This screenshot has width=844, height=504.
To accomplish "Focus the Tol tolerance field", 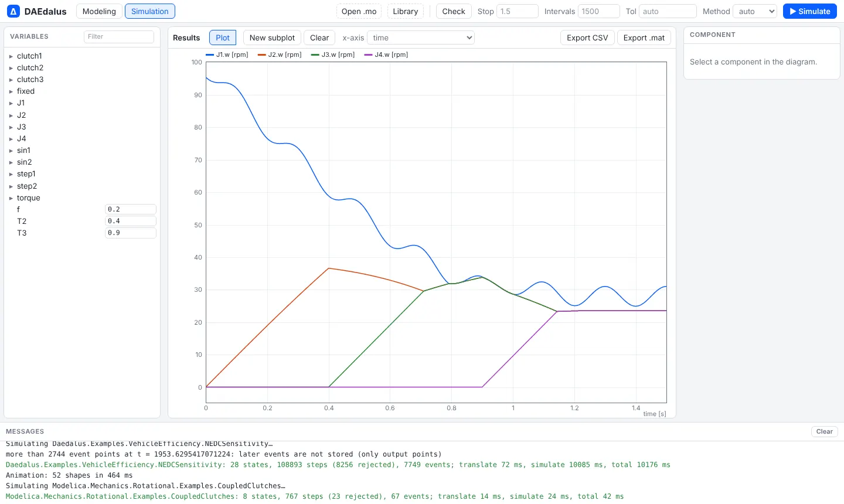I will pos(668,11).
